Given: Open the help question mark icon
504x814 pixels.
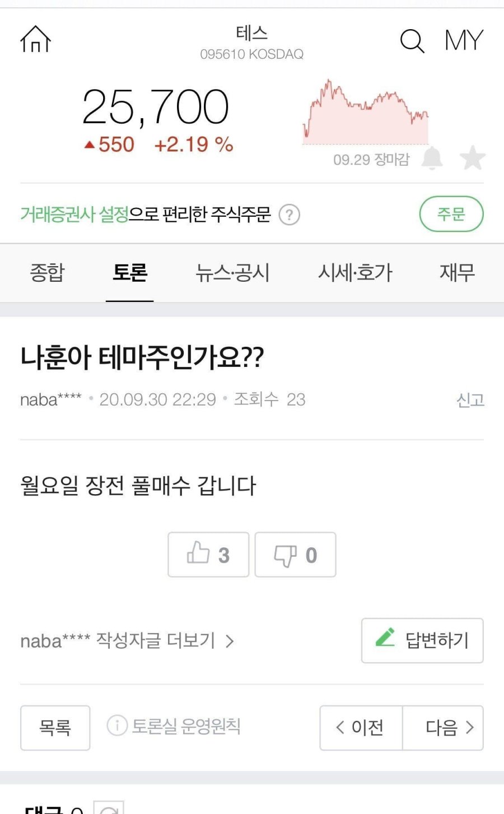Looking at the screenshot, I should pyautogui.click(x=290, y=215).
